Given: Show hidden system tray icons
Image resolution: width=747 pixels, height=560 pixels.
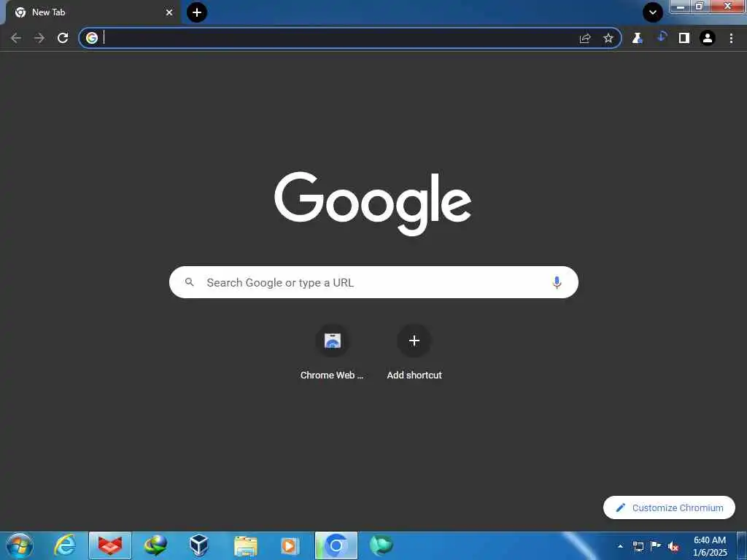Looking at the screenshot, I should (620, 546).
